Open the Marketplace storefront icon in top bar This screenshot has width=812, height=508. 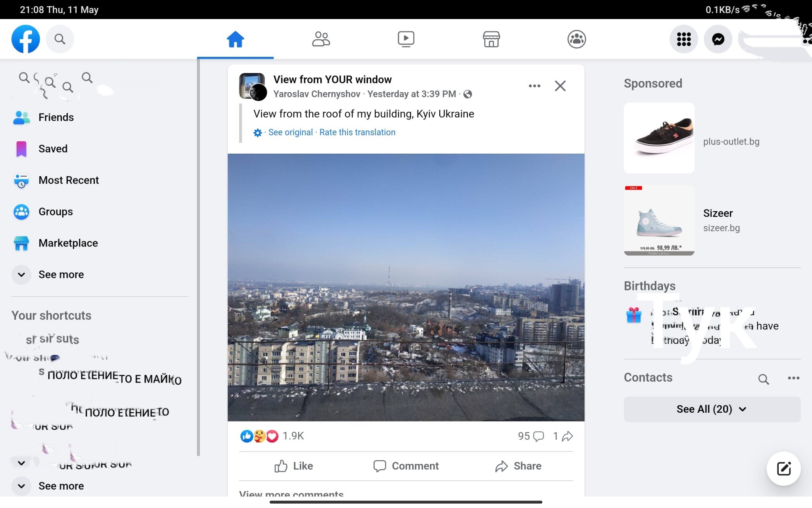tap(491, 39)
